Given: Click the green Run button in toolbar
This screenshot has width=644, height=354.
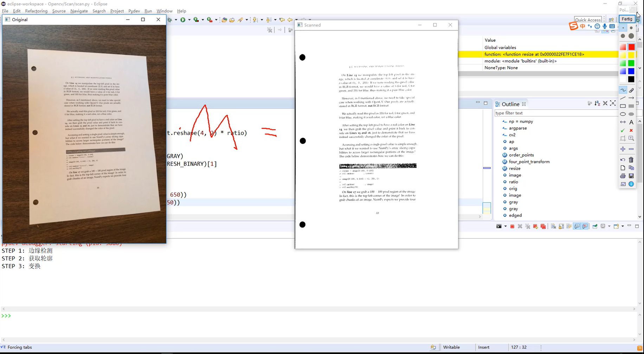Looking at the screenshot, I should [x=183, y=20].
